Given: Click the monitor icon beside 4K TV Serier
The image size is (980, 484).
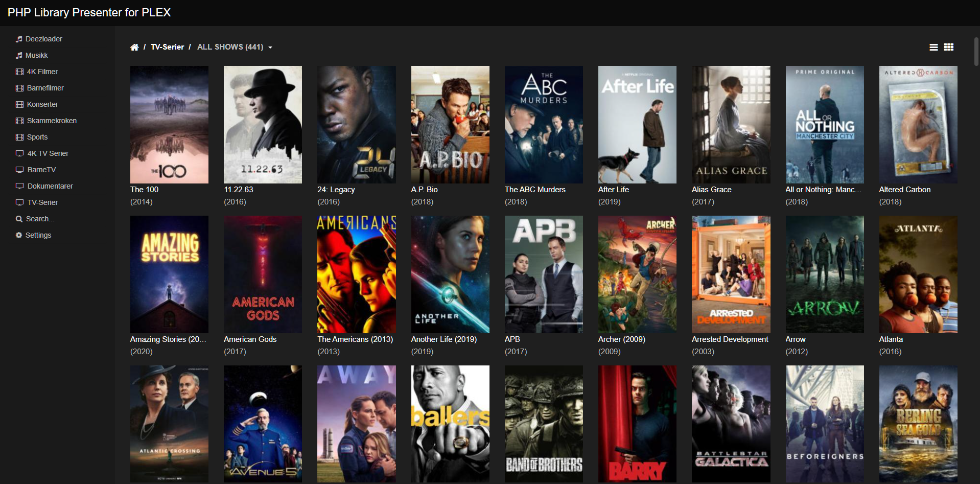Looking at the screenshot, I should 19,153.
